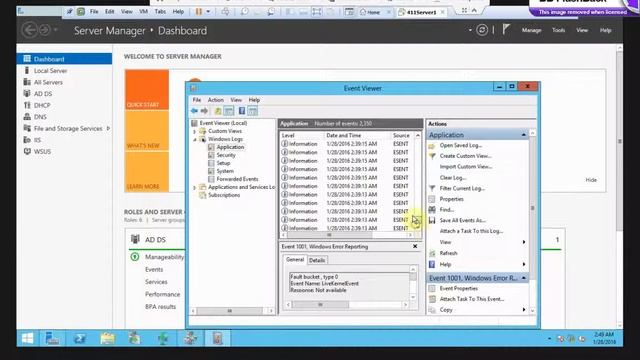
Task: Open Help submenu in Actions pane
Action: point(524,264)
